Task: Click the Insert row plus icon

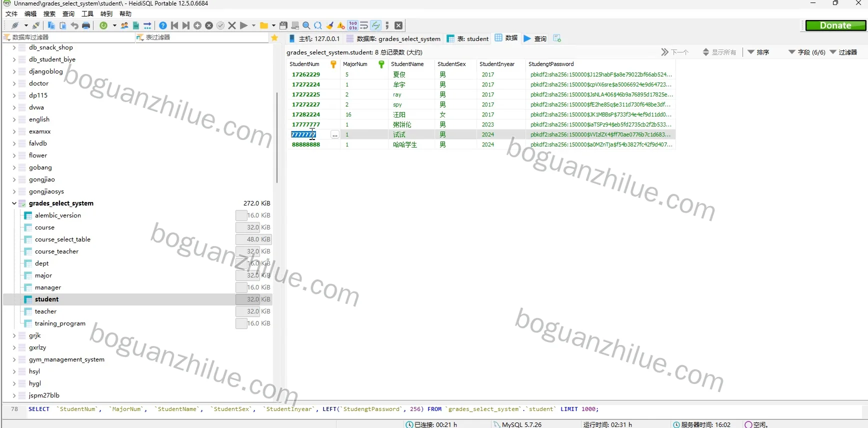Action: click(197, 25)
